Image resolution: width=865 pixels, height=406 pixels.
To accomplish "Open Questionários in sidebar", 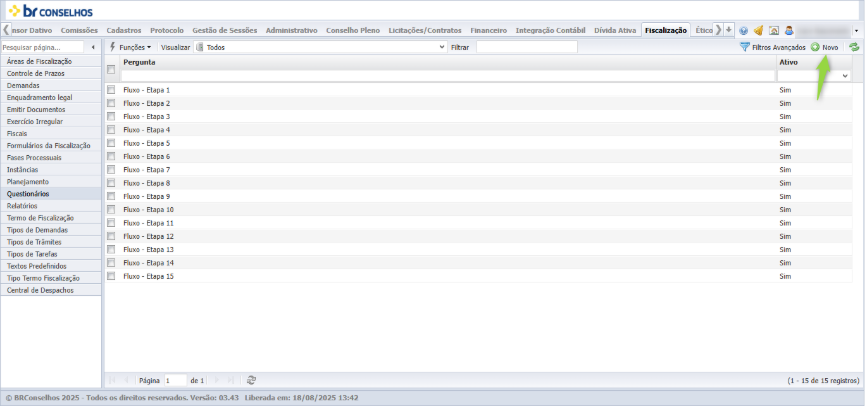I will (x=51, y=194).
